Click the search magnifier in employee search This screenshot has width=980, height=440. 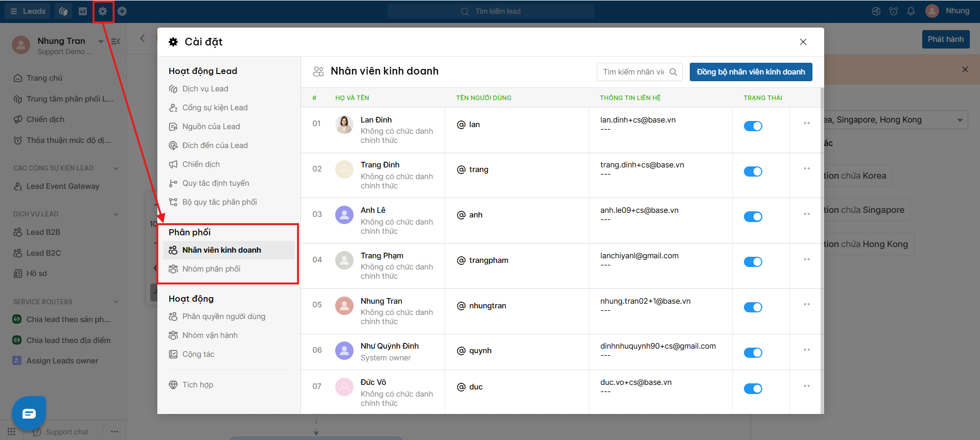[x=673, y=72]
